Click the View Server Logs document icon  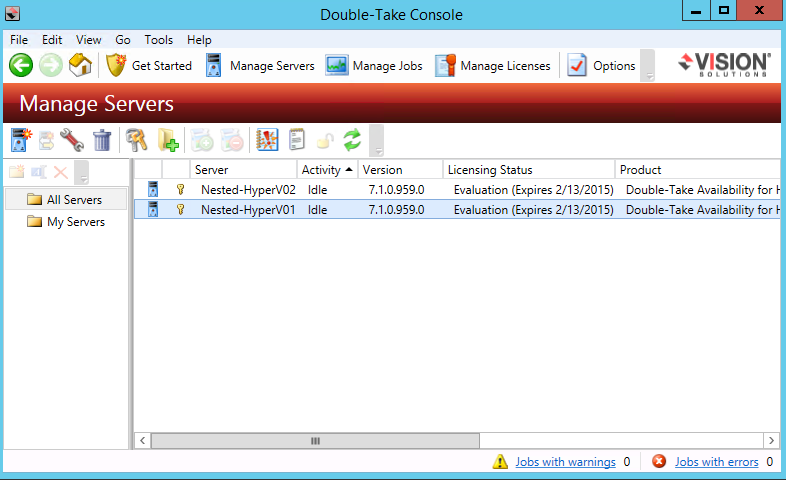point(297,140)
